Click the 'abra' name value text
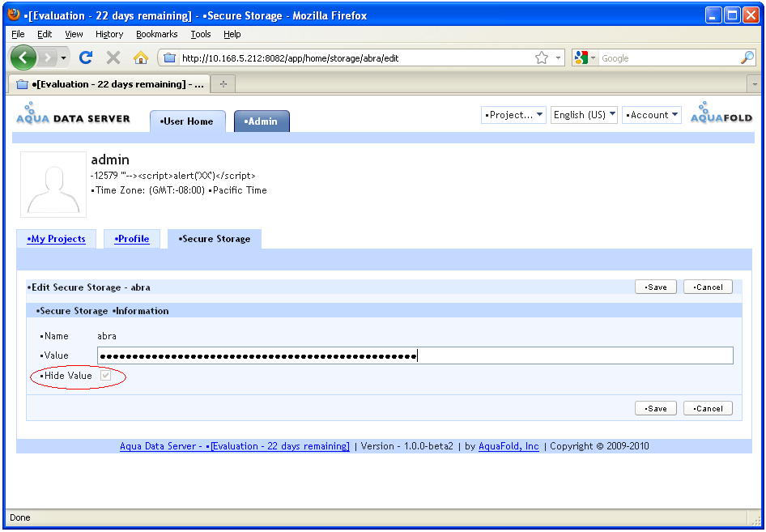Viewport: 766px width, 532px height. click(107, 336)
